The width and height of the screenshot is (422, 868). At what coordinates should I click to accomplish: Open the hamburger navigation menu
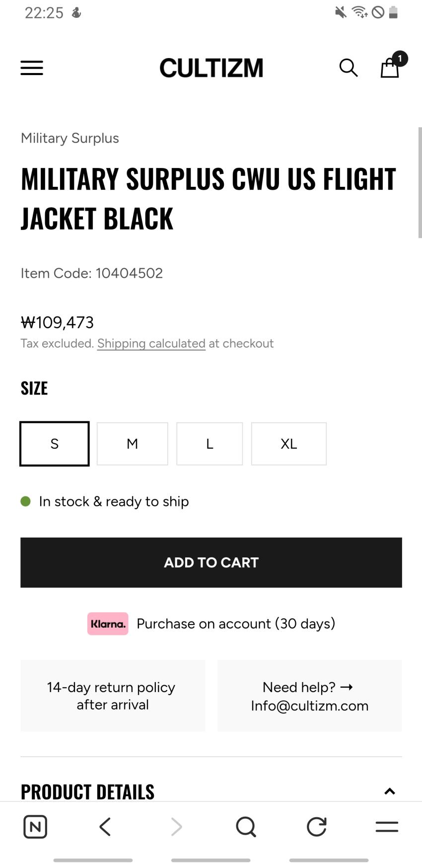(32, 68)
